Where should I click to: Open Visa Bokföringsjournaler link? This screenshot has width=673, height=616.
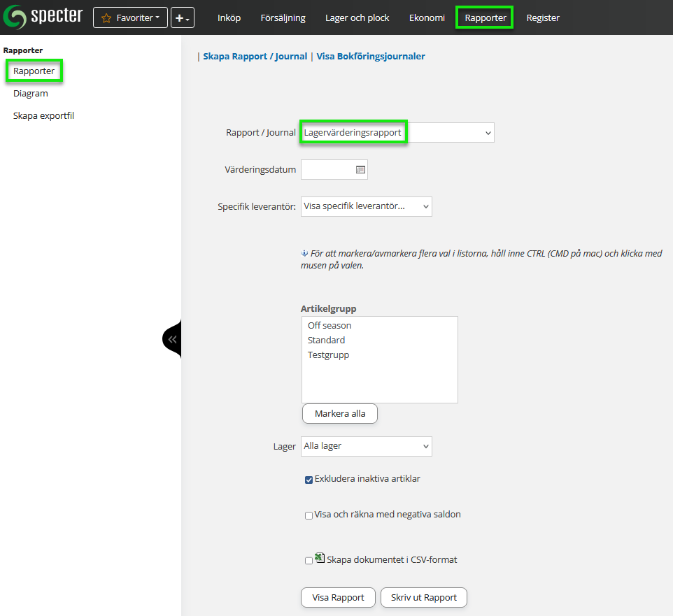pyautogui.click(x=371, y=56)
